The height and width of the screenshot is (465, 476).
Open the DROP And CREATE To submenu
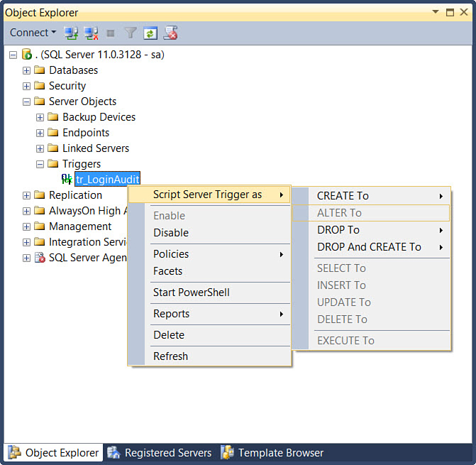click(369, 247)
